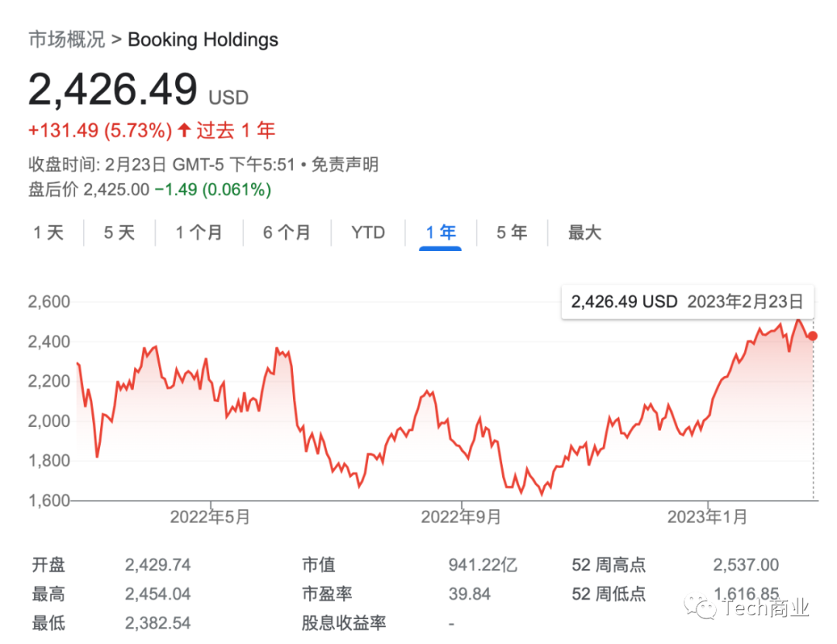Click the 2,426.49 USD chart tooltip
Viewport: 837px width, 644px height.
tap(687, 301)
